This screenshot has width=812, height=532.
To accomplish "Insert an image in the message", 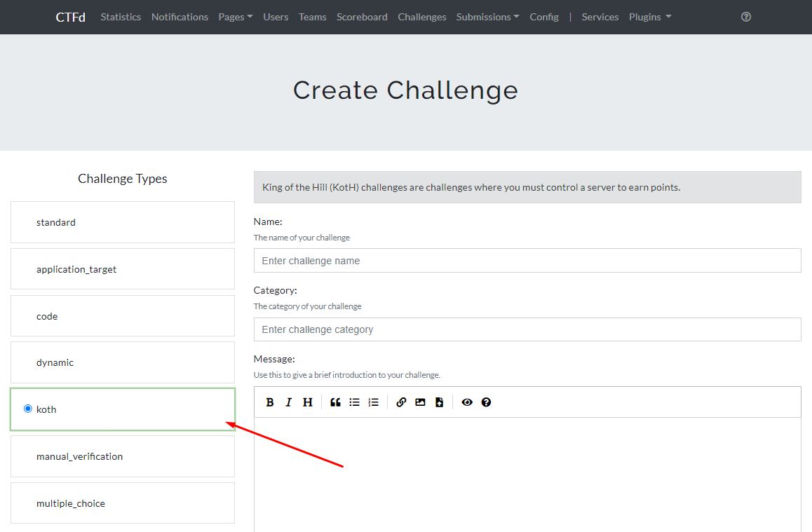I will (420, 402).
